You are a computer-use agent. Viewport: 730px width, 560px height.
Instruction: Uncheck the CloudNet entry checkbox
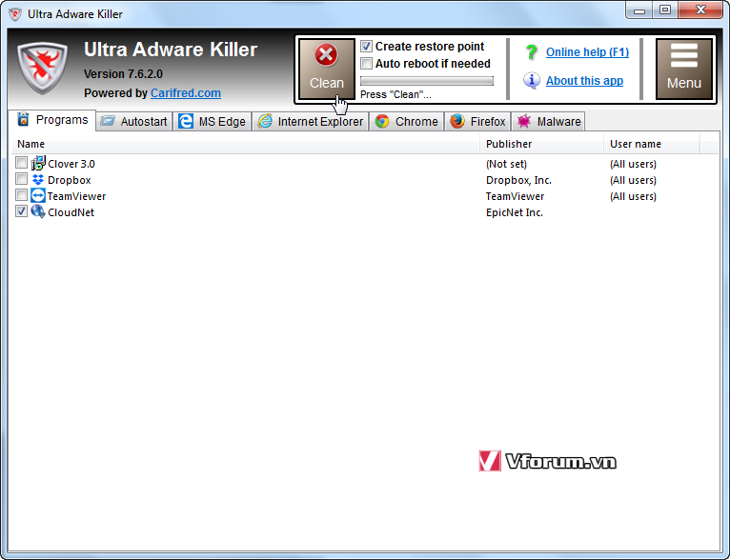[x=22, y=212]
